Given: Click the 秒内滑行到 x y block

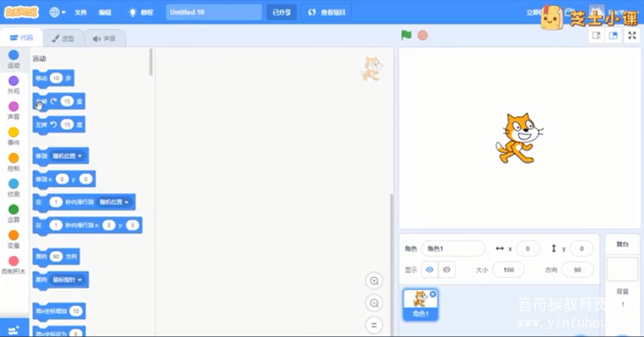Looking at the screenshot, I should 88,225.
